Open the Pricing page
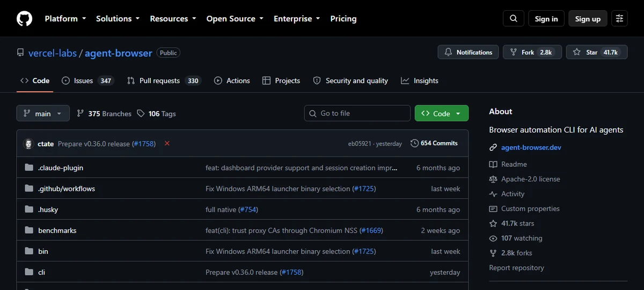The image size is (644, 290). click(343, 18)
